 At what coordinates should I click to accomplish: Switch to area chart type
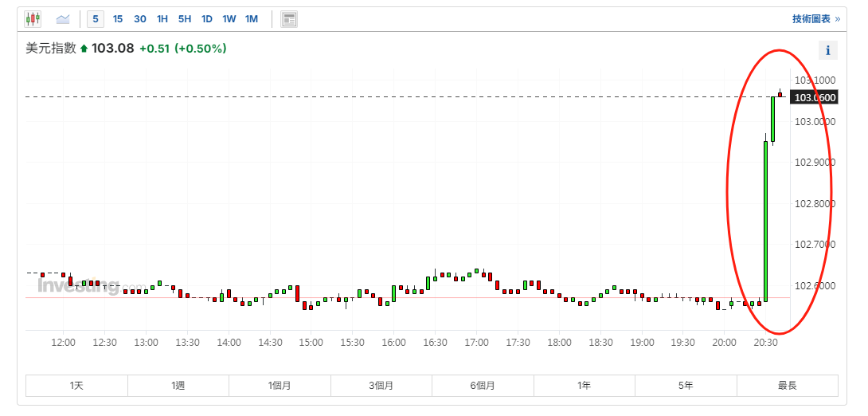(x=63, y=18)
